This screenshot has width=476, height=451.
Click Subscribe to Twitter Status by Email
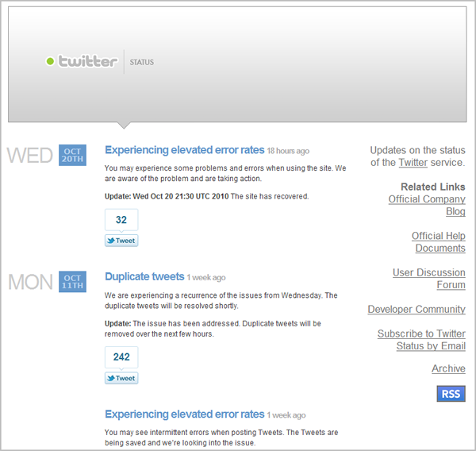click(x=421, y=340)
